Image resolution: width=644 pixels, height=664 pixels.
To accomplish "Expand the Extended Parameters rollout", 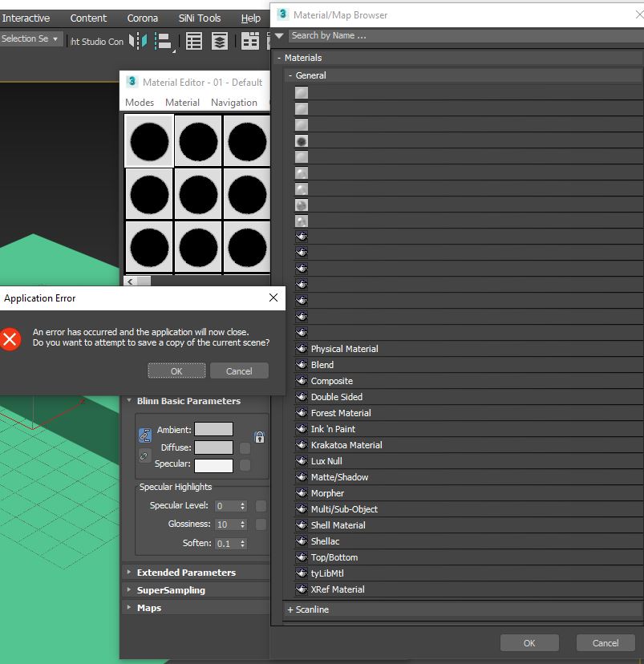I will point(185,573).
